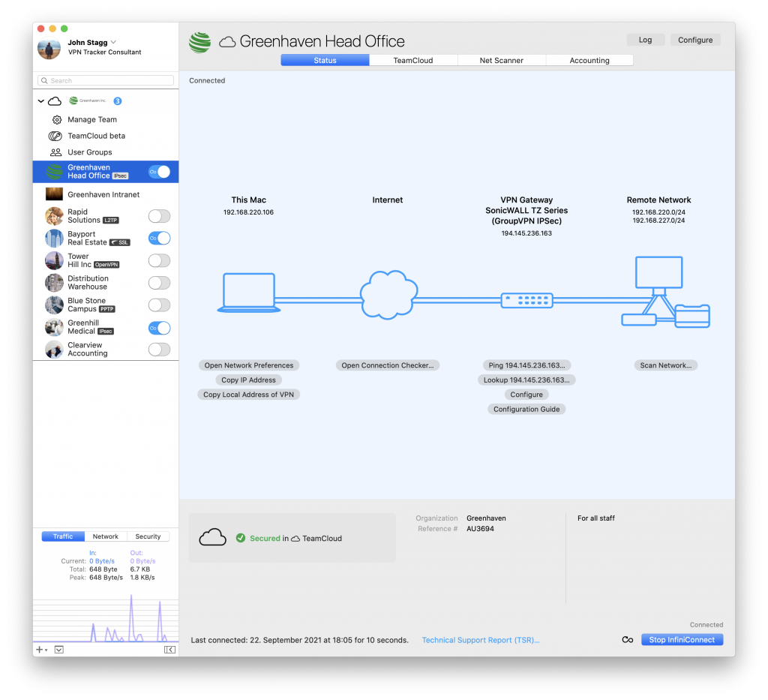The height and width of the screenshot is (700, 768).
Task: Open the Log button
Action: 646,40
